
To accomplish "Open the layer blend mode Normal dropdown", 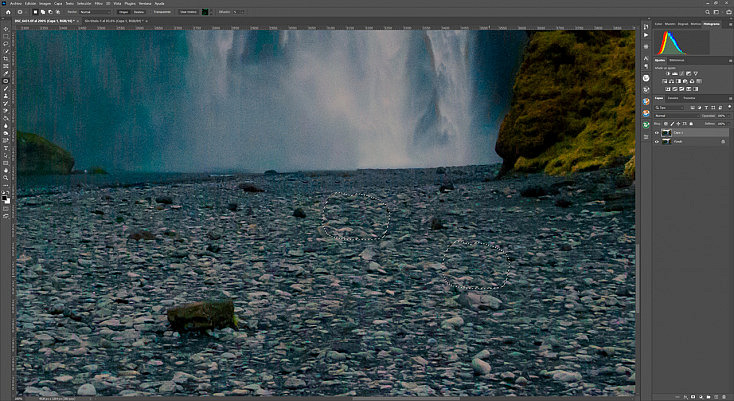I will pos(677,116).
